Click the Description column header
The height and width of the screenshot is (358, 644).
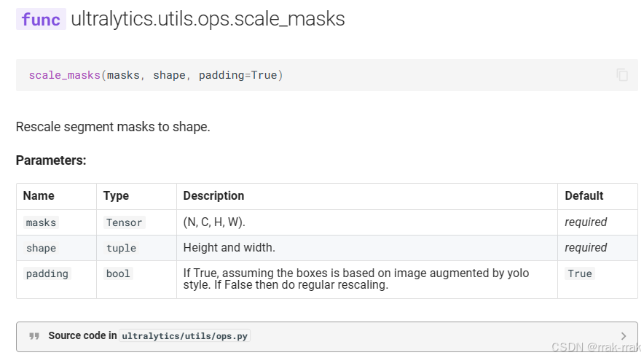point(213,196)
